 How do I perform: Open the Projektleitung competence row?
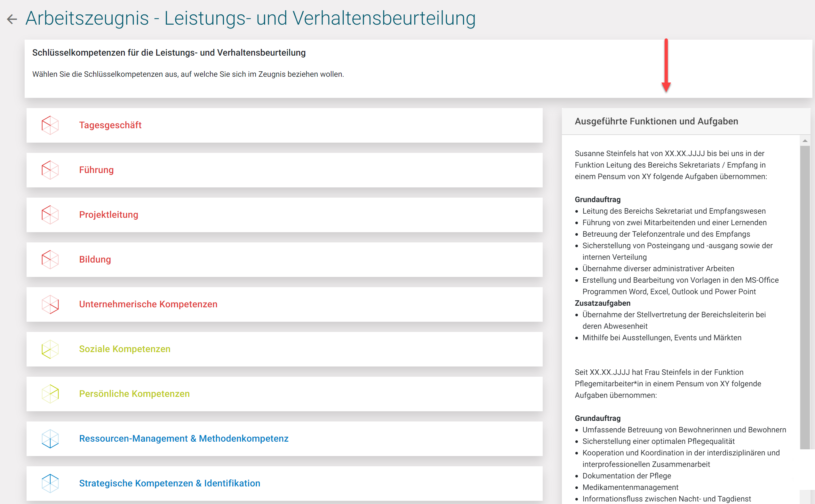tap(108, 215)
